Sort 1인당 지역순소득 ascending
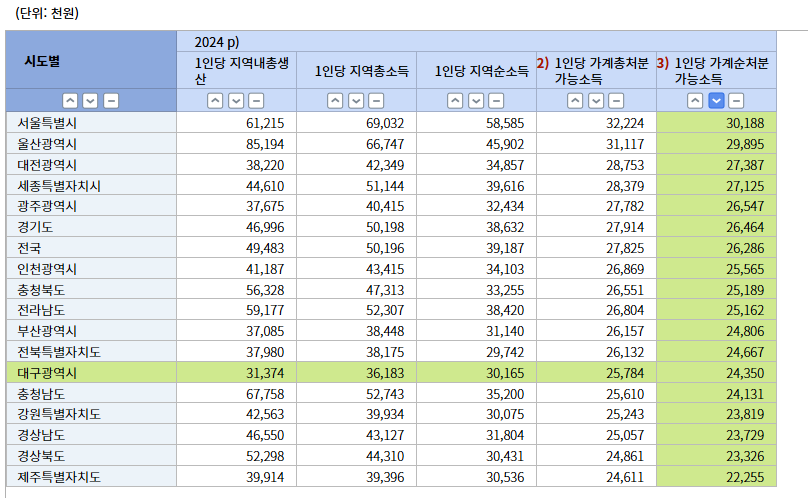The width and height of the screenshot is (808, 498). pyautogui.click(x=456, y=100)
